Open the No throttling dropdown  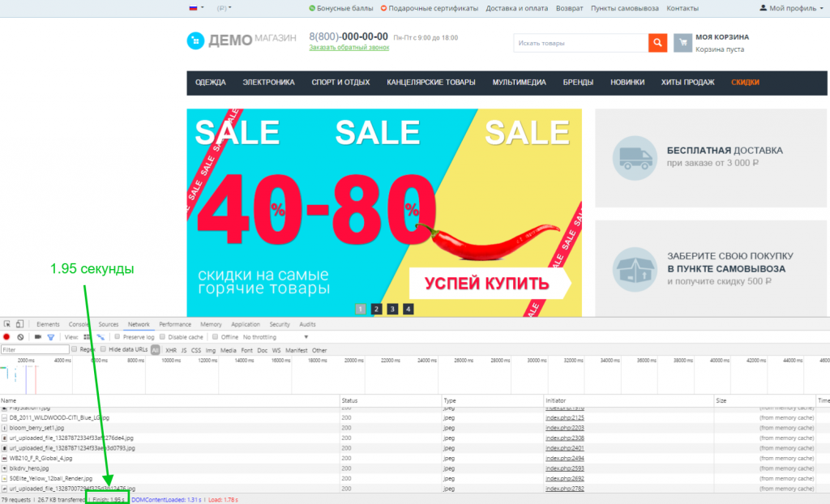[x=276, y=337]
